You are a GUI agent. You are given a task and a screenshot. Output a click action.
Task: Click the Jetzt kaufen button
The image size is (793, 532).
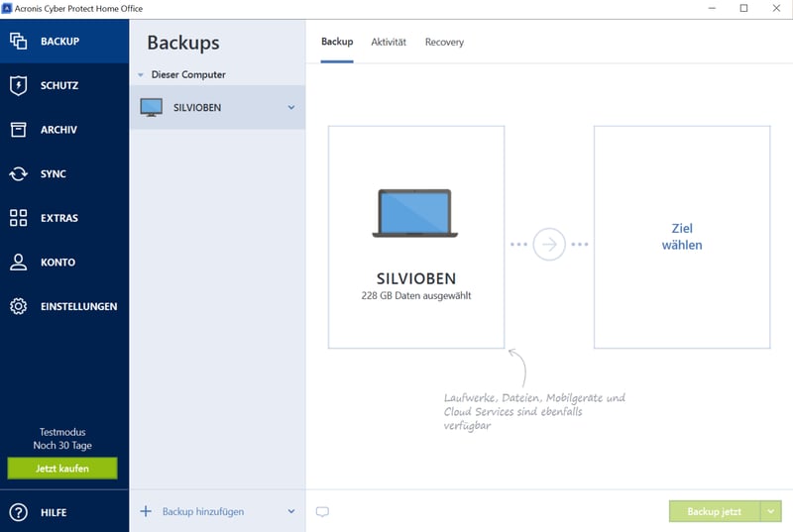point(62,469)
